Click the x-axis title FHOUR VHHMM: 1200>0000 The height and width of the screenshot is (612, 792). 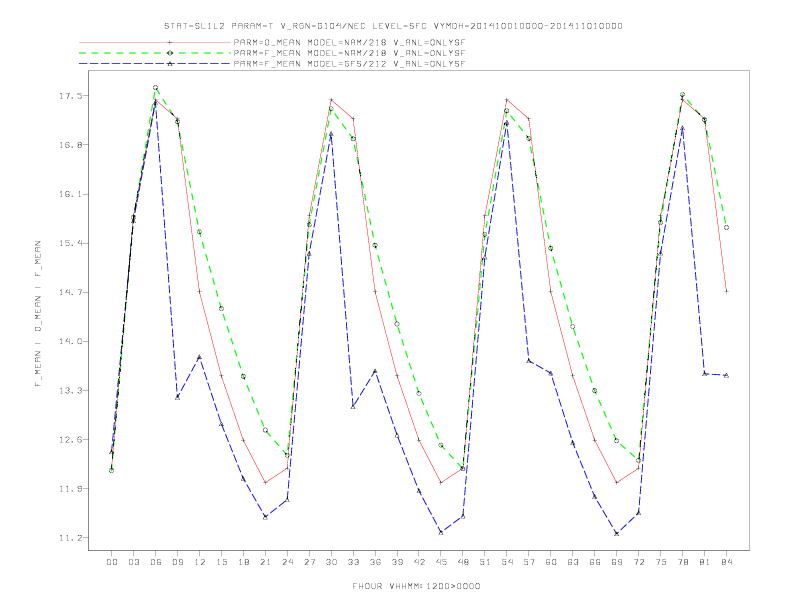(x=416, y=586)
